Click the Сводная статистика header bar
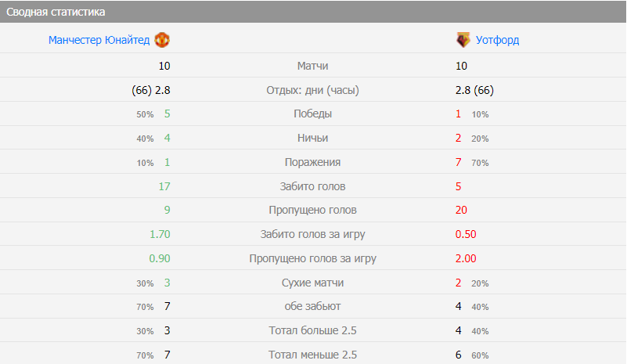627x364 pixels. pyautogui.click(x=313, y=13)
